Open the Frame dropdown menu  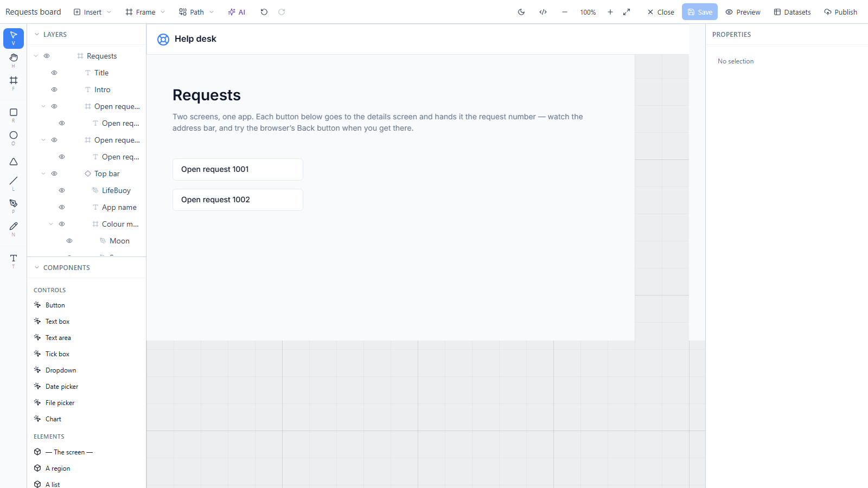145,12
